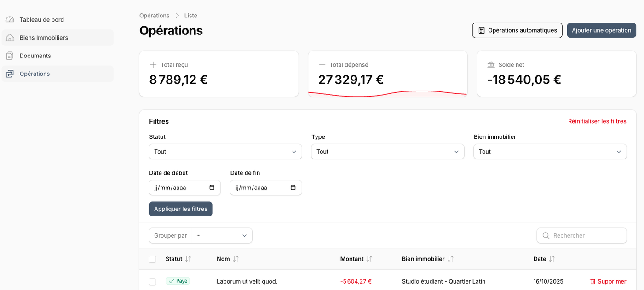
Task: Sort table by Montant column arrows
Action: click(369, 259)
